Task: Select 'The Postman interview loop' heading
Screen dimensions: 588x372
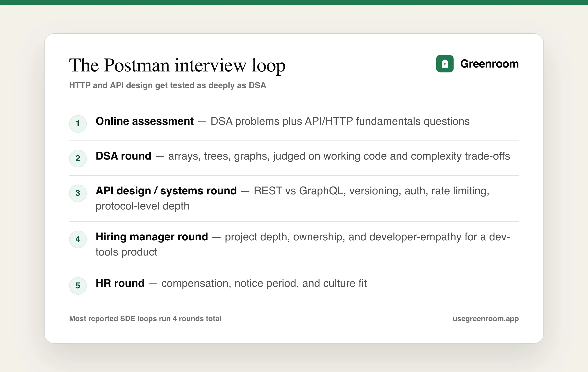Action: [x=177, y=65]
